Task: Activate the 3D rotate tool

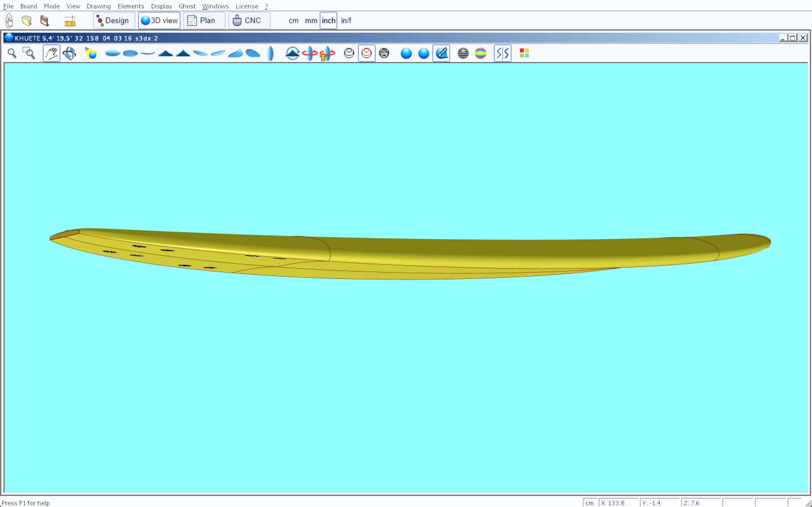Action: point(69,53)
